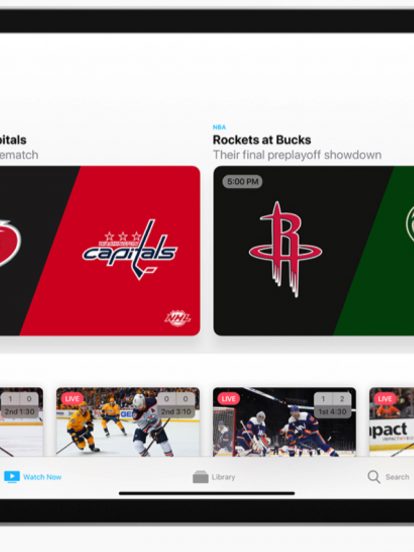The width and height of the screenshot is (414, 552).
Task: Select the 5:00 PM time badge
Action: [242, 182]
